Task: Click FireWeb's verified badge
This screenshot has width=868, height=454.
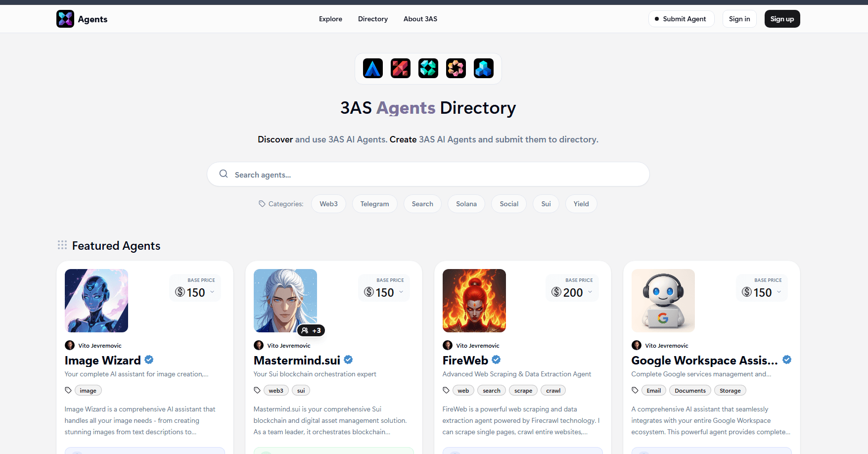Action: click(x=496, y=360)
